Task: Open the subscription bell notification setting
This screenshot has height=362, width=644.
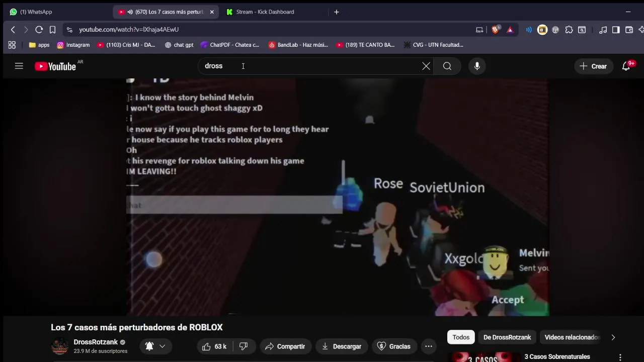Action: tap(149, 346)
